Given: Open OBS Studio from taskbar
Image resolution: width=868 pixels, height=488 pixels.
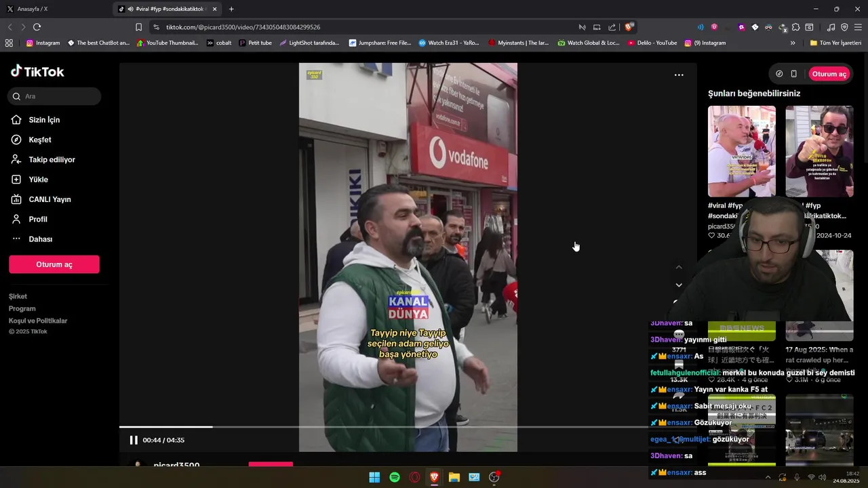Looking at the screenshot, I should [494, 477].
